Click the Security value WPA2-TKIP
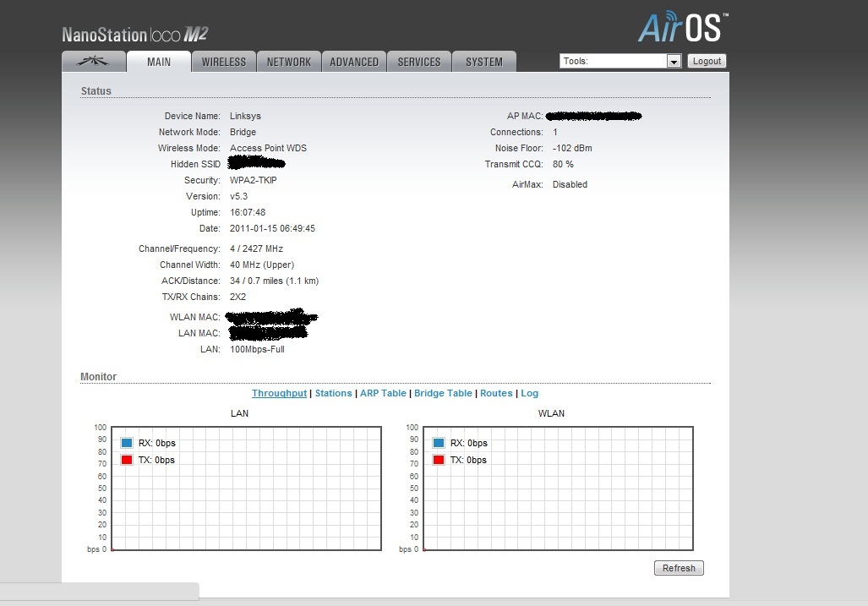This screenshot has width=868, height=606. pos(253,180)
